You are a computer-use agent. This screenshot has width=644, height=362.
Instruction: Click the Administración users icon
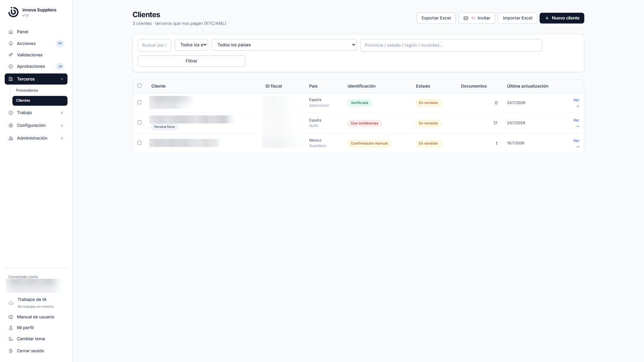[11, 138]
